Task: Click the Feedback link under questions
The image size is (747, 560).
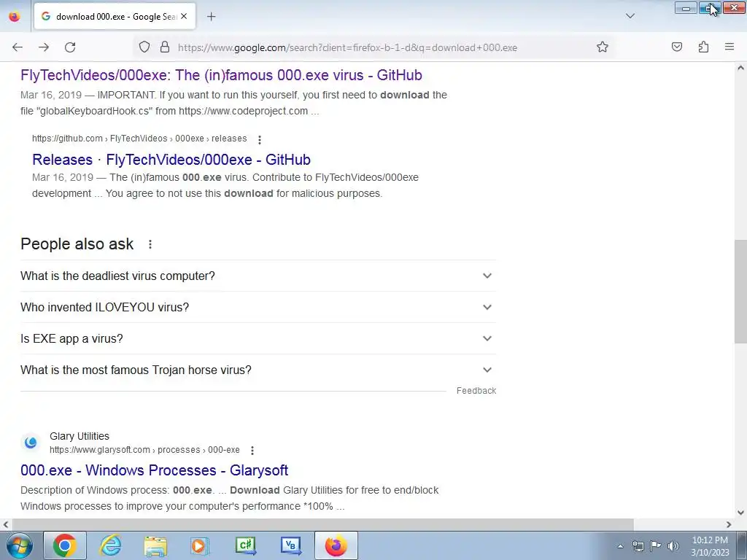Action: 476,391
